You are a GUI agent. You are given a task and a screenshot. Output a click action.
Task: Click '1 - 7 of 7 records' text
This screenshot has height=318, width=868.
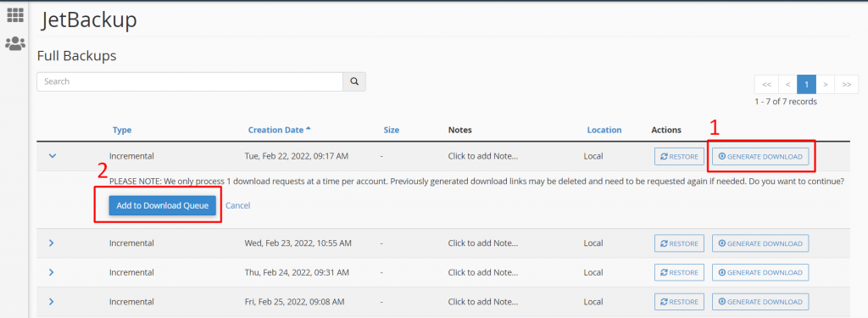click(786, 102)
